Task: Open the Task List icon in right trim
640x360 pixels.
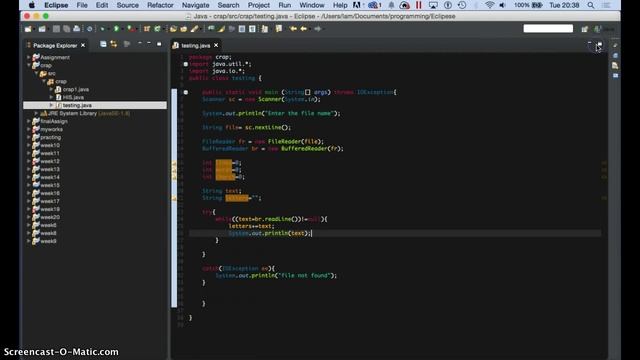Action: (615, 65)
